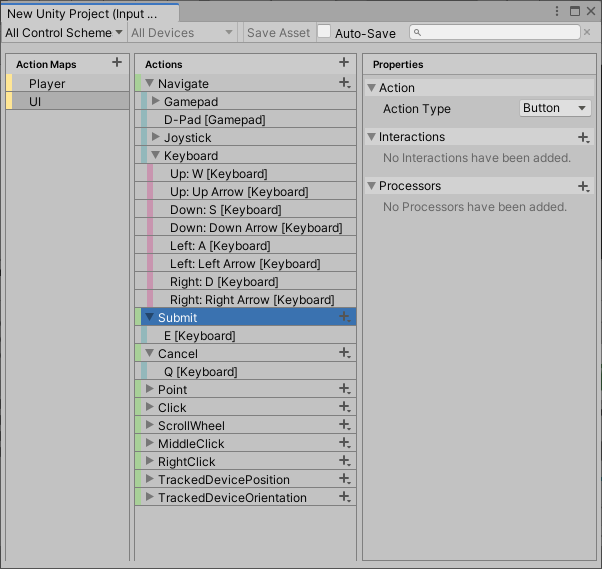Screen dimensions: 602x569
Task: Collapse the Navigate action
Action: [x=150, y=83]
